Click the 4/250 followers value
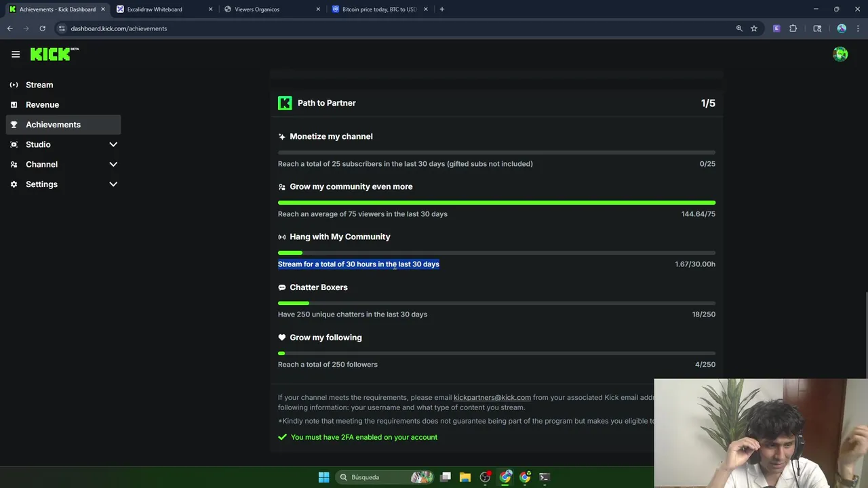Screen dimensions: 868x488 (x=705, y=365)
